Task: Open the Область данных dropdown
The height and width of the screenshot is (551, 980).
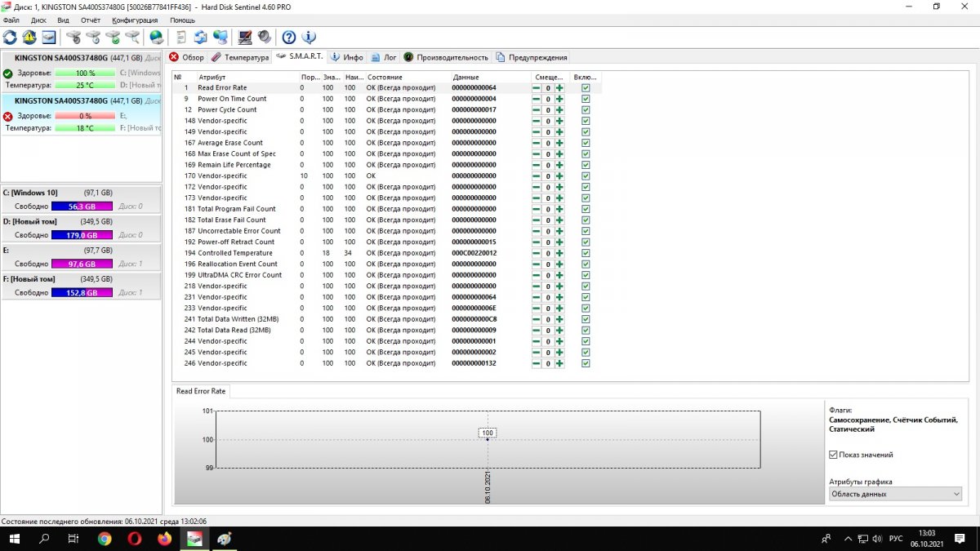Action: 896,494
